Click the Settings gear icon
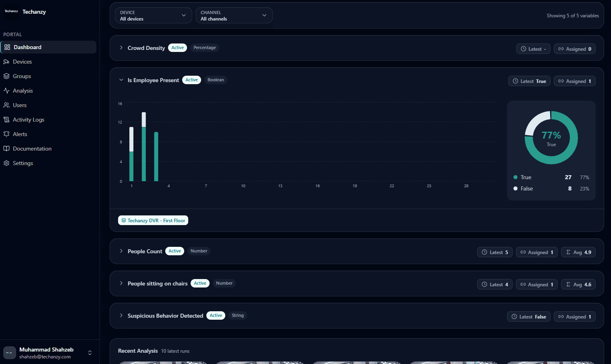 6,163
